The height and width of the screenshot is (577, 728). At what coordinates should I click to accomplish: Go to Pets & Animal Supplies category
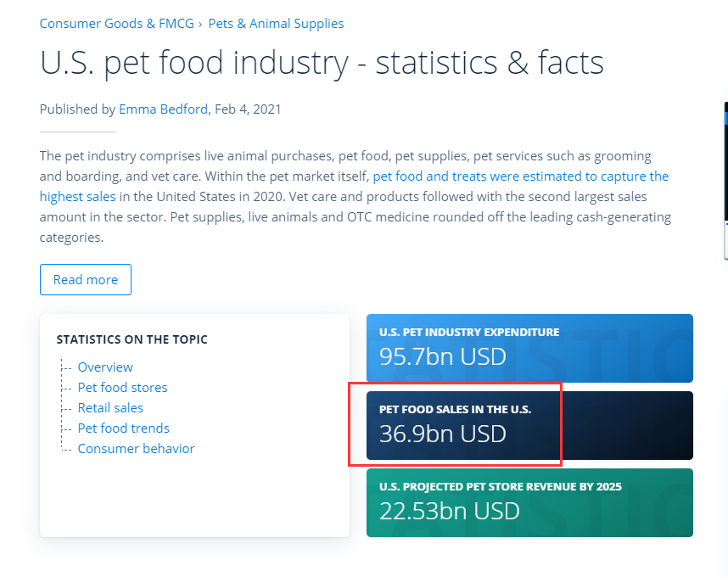click(x=276, y=24)
